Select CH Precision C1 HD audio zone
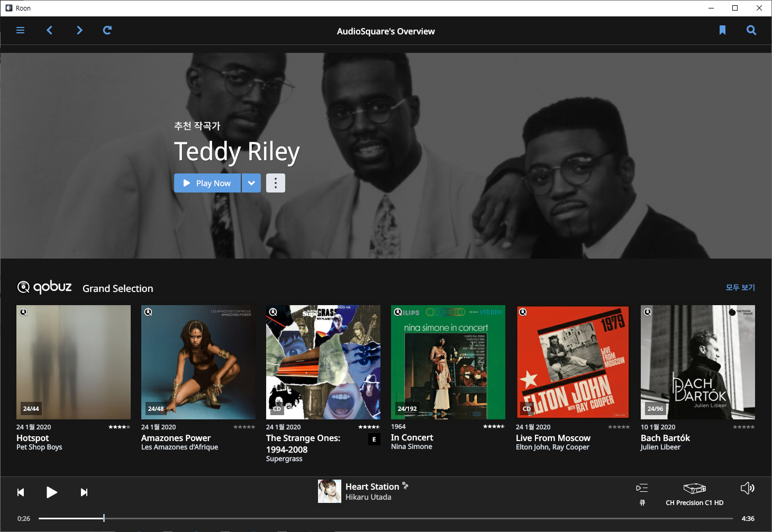The height and width of the screenshot is (532, 772). (694, 494)
